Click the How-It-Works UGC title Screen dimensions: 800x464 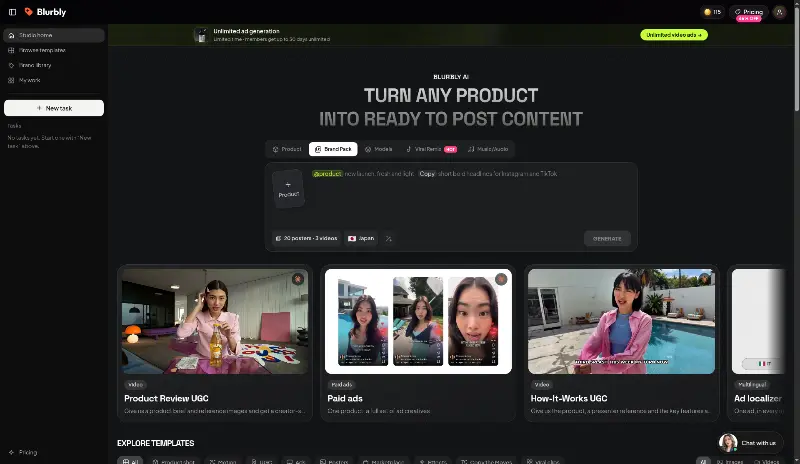coord(569,398)
